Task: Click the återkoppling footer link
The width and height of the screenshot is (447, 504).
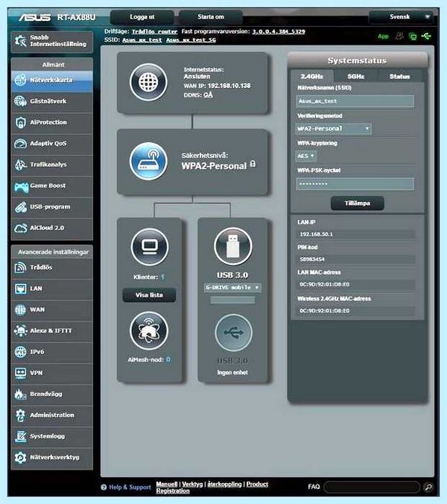Action: 224,484
